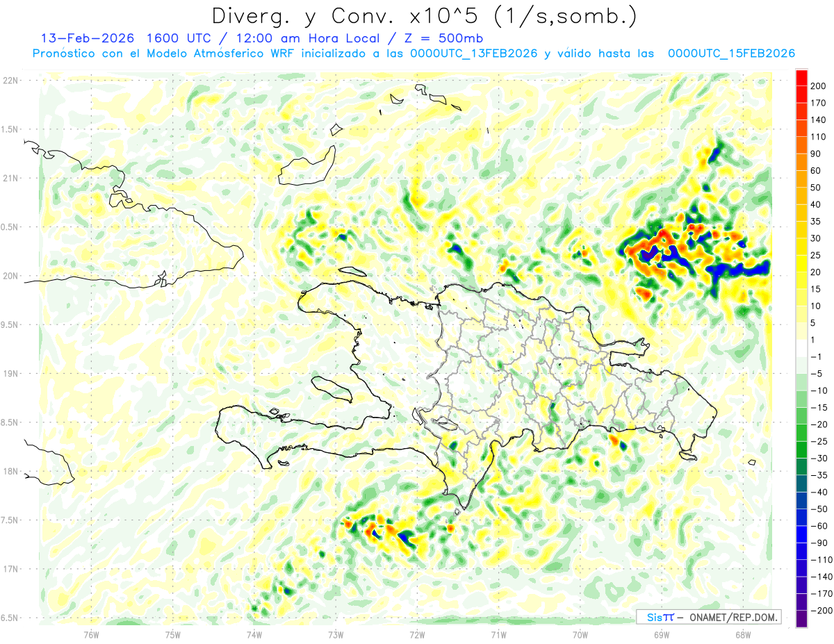834x644 pixels.
Task: Click the '1.5N' latitude label
Action: click(10, 129)
